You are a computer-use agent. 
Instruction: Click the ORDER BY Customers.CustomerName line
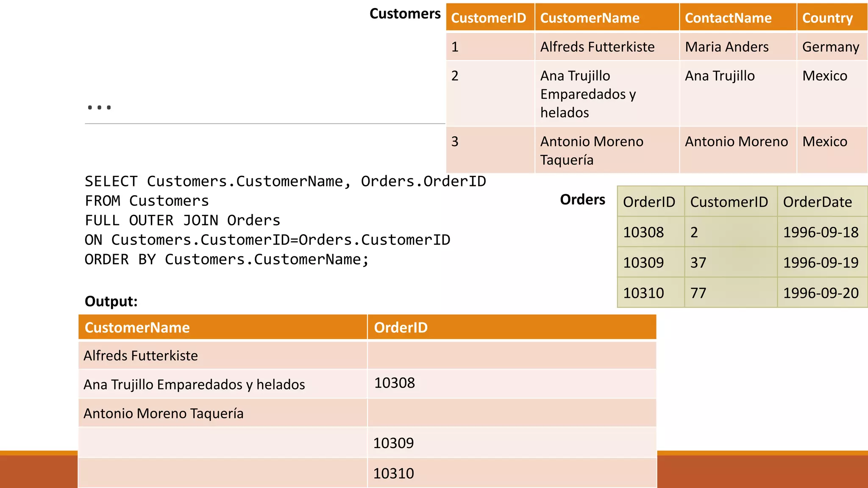click(227, 259)
